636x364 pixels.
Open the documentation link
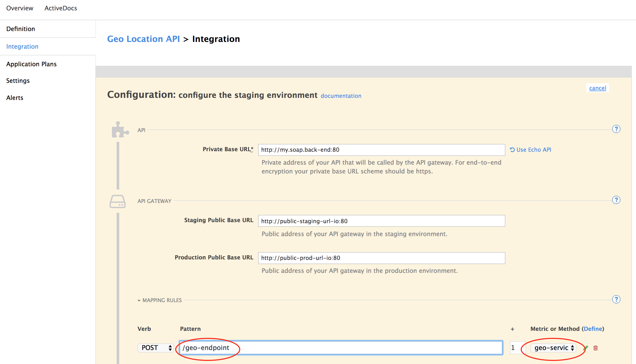341,96
